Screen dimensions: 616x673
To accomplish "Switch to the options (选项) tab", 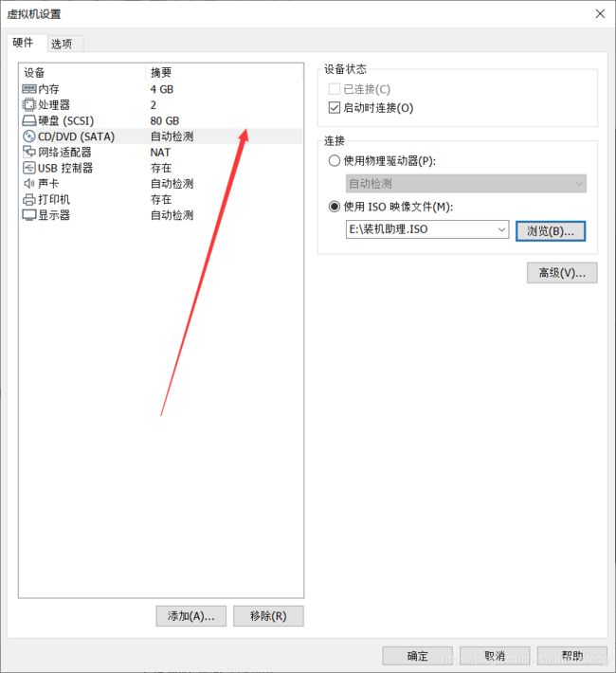I will (62, 44).
